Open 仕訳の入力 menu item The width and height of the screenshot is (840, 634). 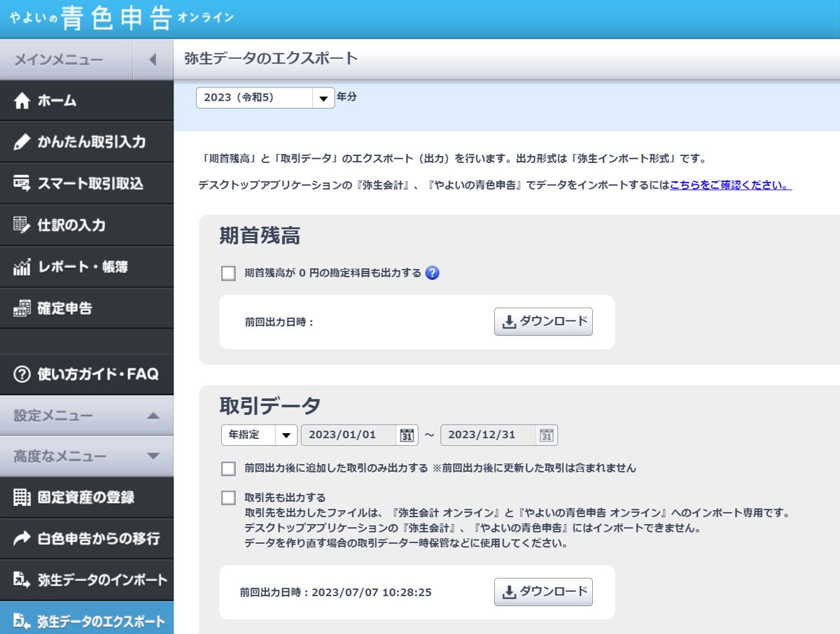coord(87,225)
